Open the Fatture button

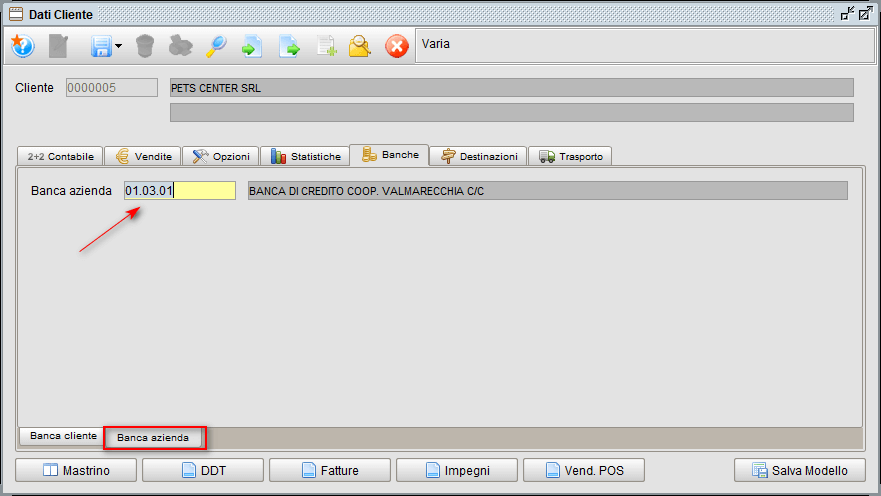(x=330, y=470)
